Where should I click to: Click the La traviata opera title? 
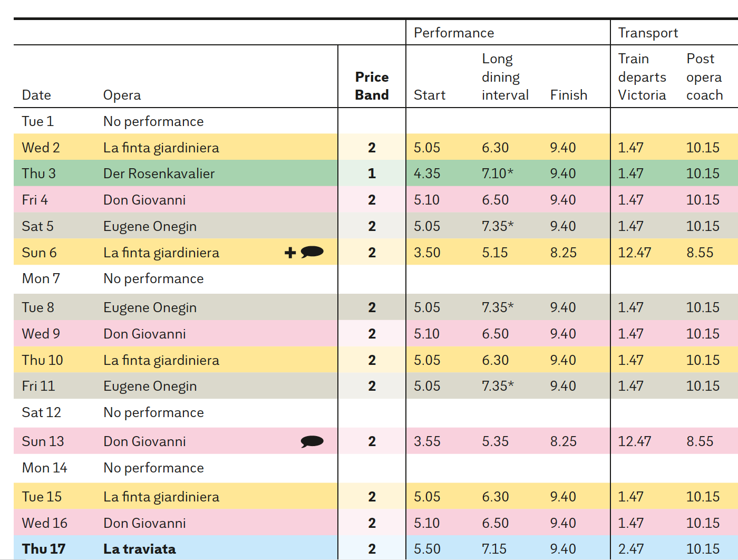[x=139, y=549]
